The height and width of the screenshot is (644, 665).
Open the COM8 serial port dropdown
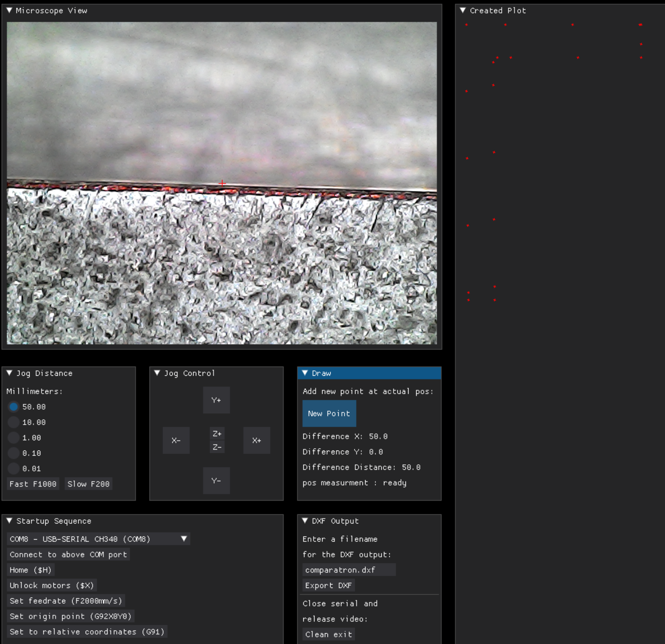click(184, 539)
